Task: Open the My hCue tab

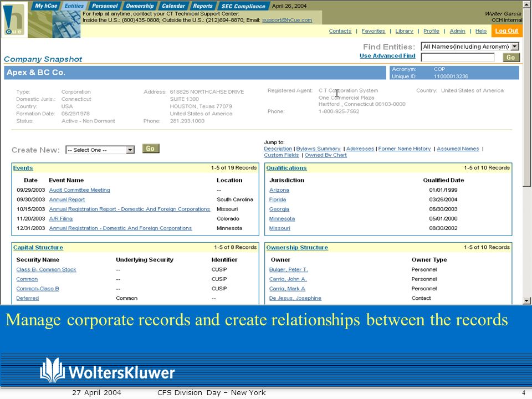Action: [46, 6]
